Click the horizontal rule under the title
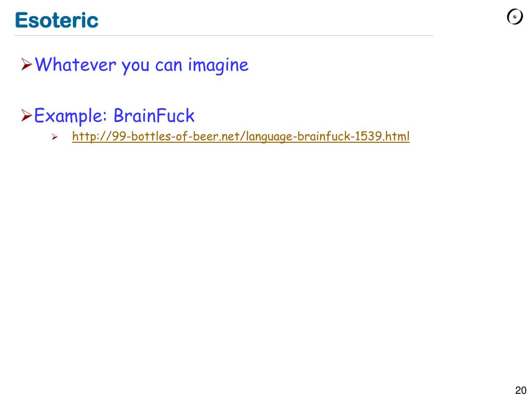Screen dimensions: 532x399 click(x=224, y=35)
